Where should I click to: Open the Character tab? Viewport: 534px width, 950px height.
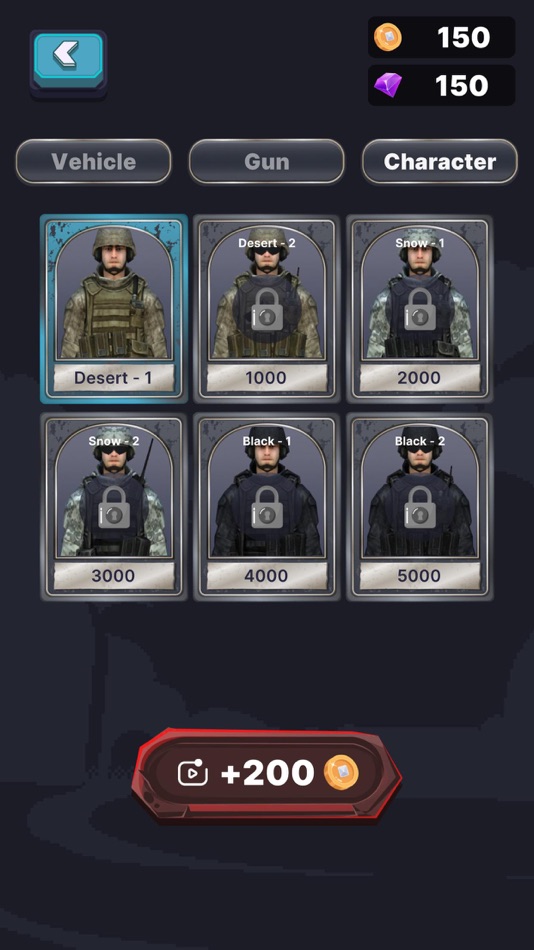pos(439,162)
